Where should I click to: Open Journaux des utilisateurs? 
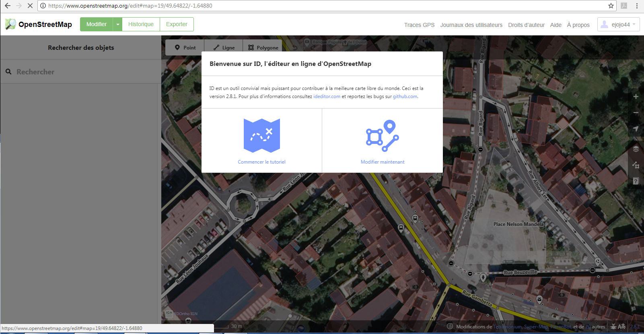471,25
